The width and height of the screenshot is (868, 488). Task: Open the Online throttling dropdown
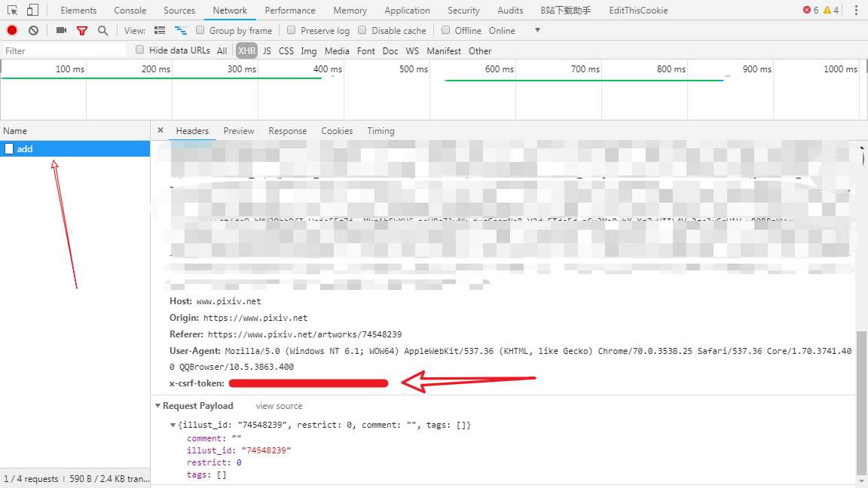click(515, 30)
